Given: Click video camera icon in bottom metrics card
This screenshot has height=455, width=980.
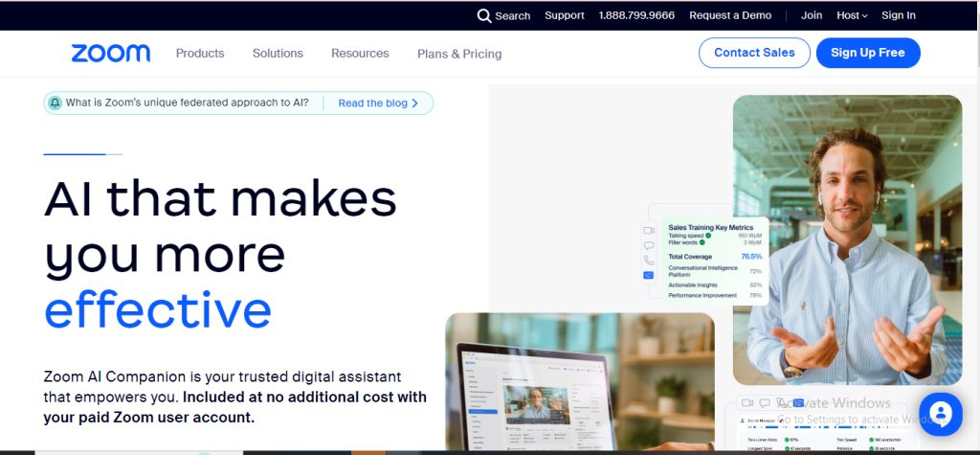Looking at the screenshot, I should [x=746, y=402].
